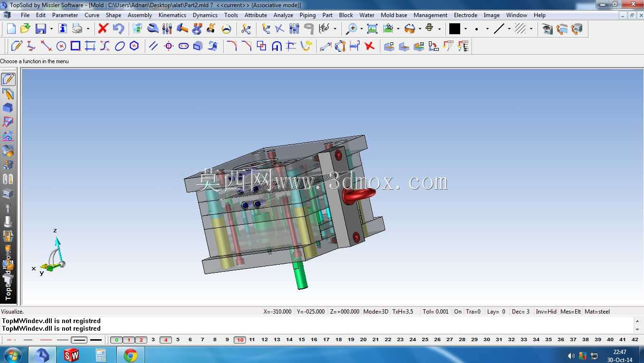Create a new document with the blank page icon

click(x=11, y=29)
